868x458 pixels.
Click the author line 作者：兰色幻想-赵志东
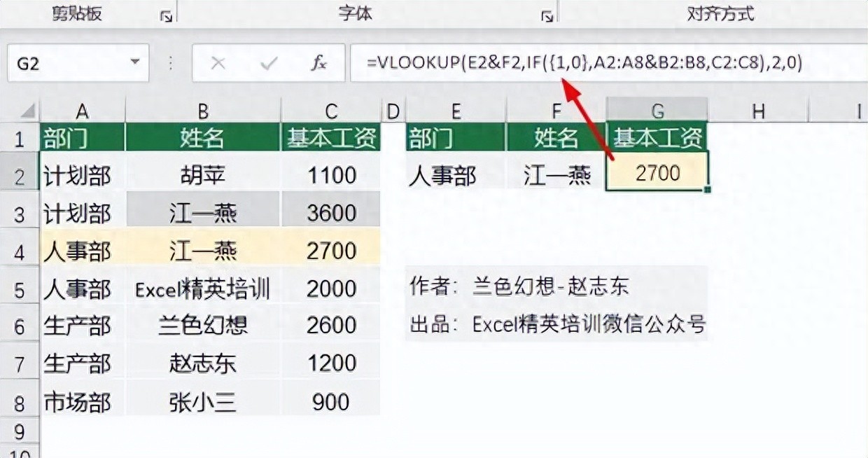(519, 286)
